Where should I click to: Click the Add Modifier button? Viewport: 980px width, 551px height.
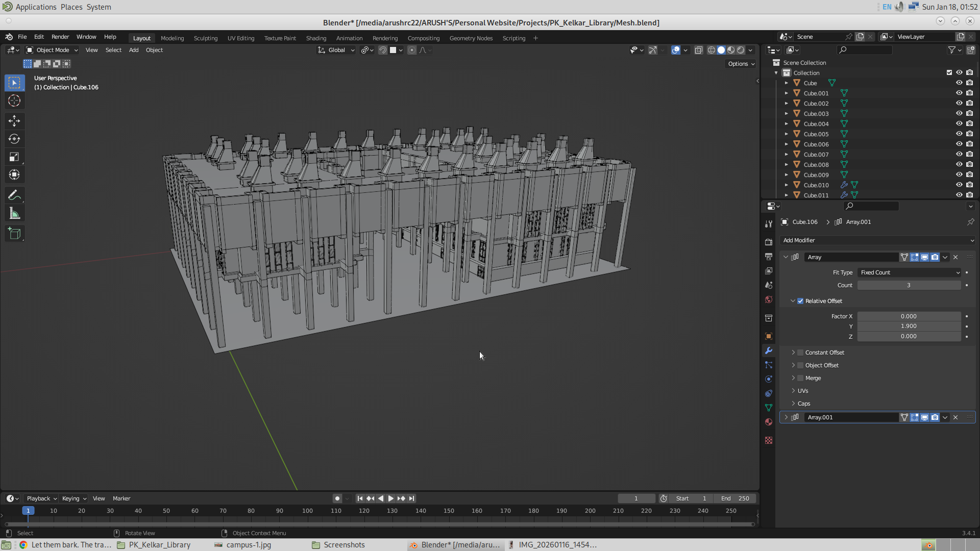click(x=878, y=240)
